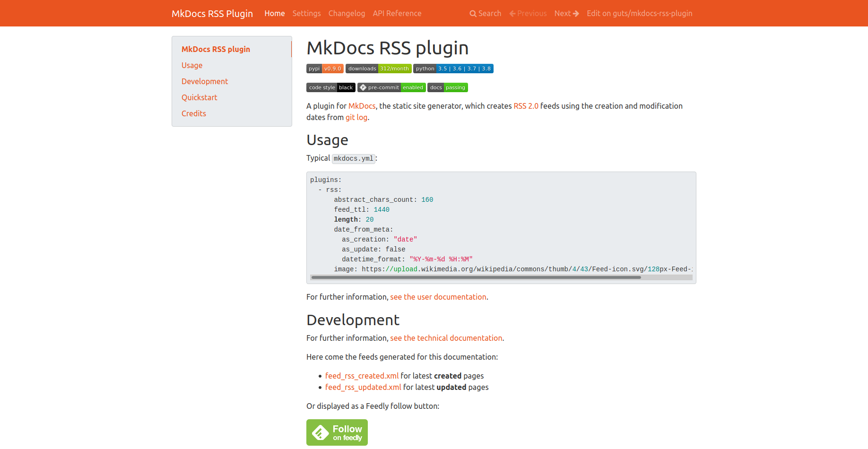Open the MkDocs link in description
The image size is (868, 449).
pyautogui.click(x=362, y=106)
